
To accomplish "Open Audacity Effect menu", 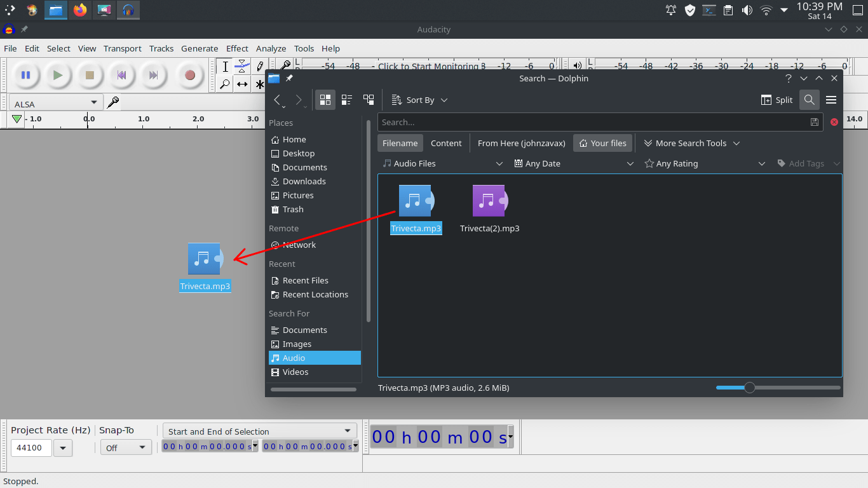I will click(237, 48).
